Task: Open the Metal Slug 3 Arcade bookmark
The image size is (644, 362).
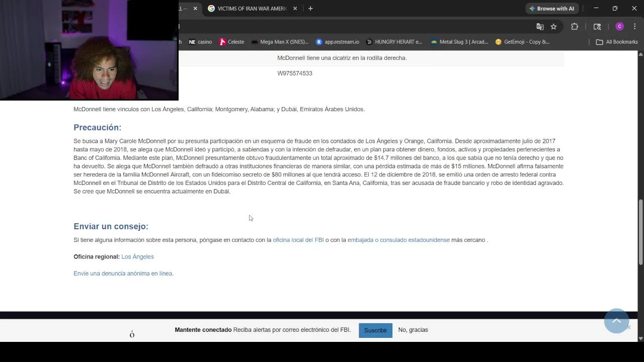Action: click(459, 42)
